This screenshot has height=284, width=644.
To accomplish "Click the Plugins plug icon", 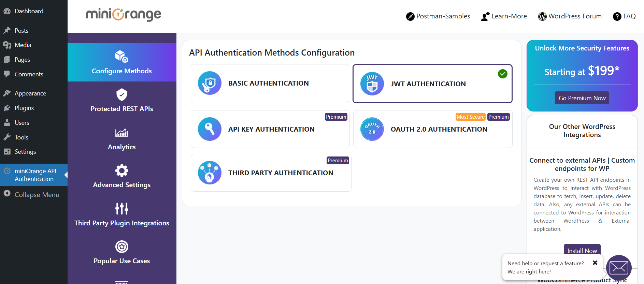I will [x=7, y=108].
